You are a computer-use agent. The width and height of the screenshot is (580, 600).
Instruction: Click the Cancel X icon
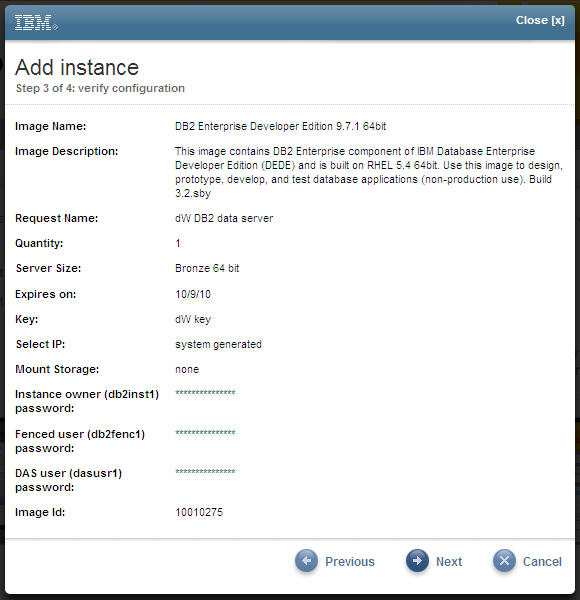tap(504, 561)
